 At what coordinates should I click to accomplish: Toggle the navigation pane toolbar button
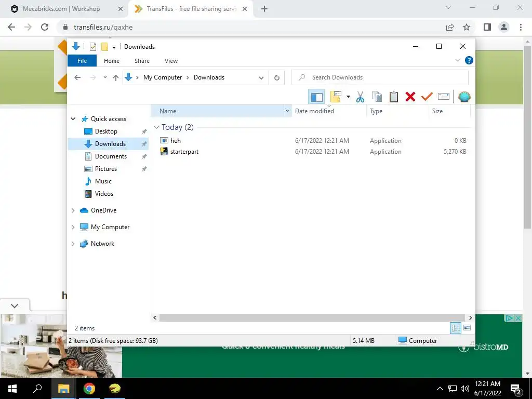pyautogui.click(x=316, y=97)
